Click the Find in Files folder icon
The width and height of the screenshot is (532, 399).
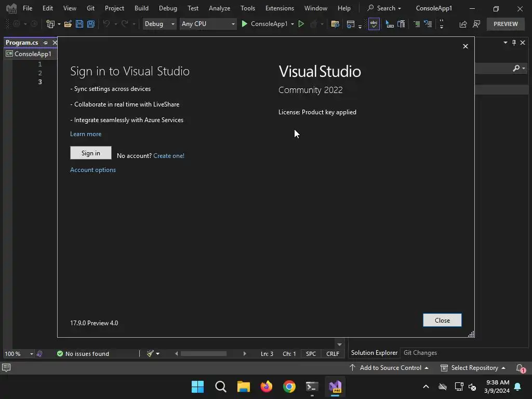point(335,24)
